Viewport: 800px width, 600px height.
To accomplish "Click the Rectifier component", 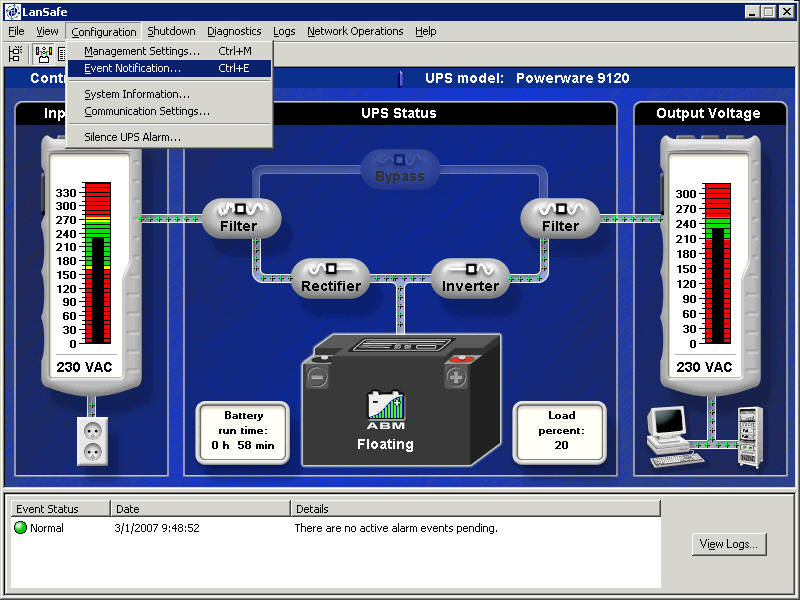I will point(331,278).
